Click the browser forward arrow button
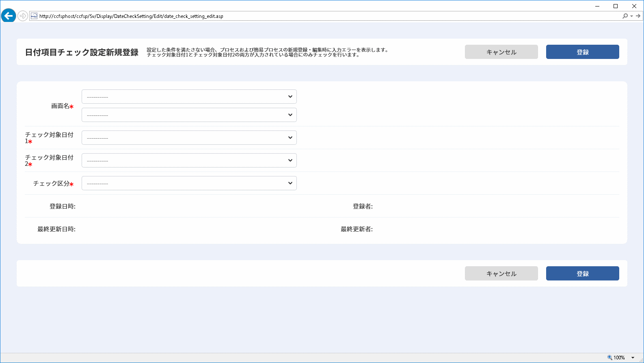Image resolution: width=644 pixels, height=363 pixels. [x=23, y=16]
